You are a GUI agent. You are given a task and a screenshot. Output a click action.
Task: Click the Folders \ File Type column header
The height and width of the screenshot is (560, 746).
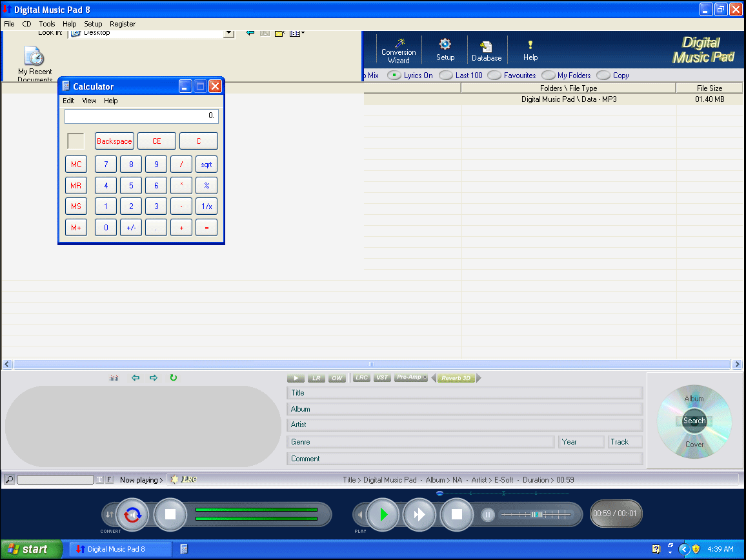point(569,88)
